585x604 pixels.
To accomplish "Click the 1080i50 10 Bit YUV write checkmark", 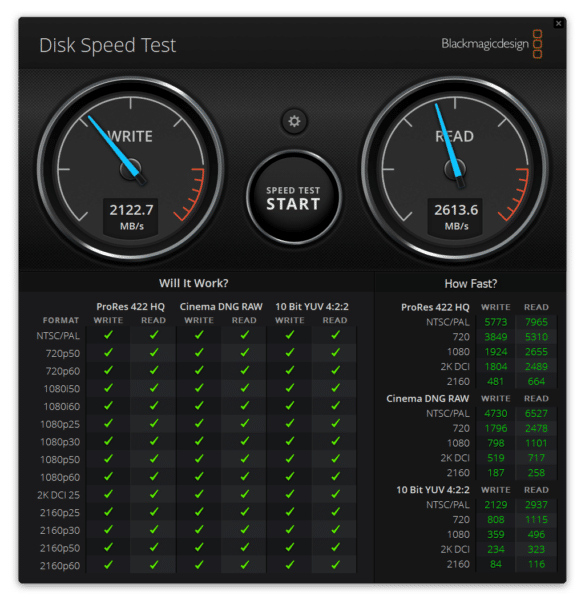I will (x=290, y=388).
